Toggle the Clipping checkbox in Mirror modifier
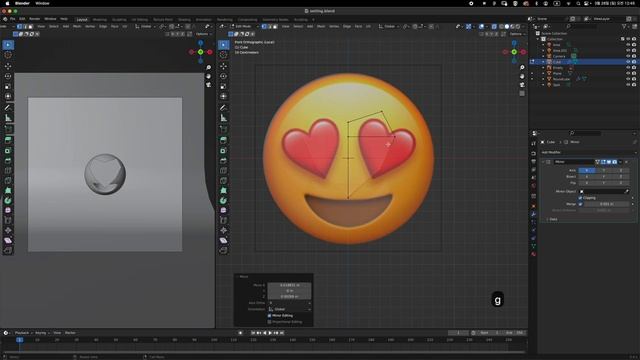640x360 pixels. [x=580, y=198]
